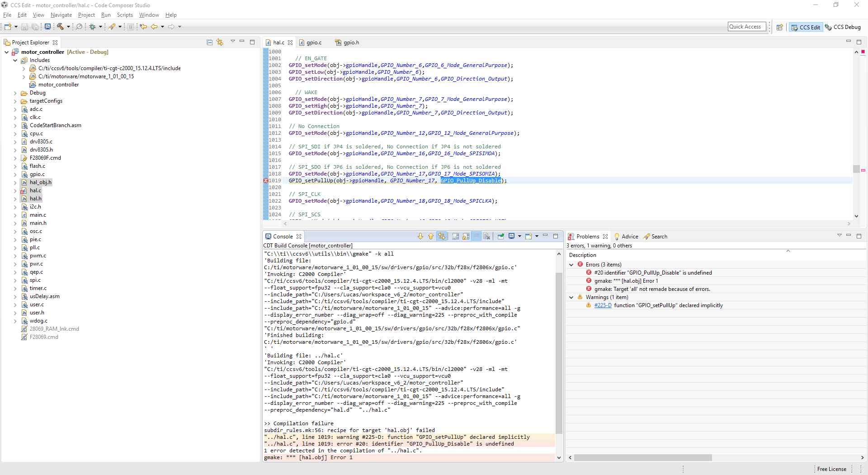Toggle Link with Editor in Project Explorer
The image size is (868, 475).
point(220,42)
